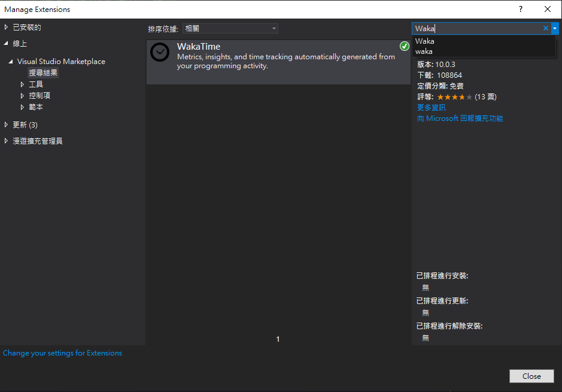
Task: Open the 向 Microsoft 回報擴充功能 link
Action: pyautogui.click(x=460, y=118)
